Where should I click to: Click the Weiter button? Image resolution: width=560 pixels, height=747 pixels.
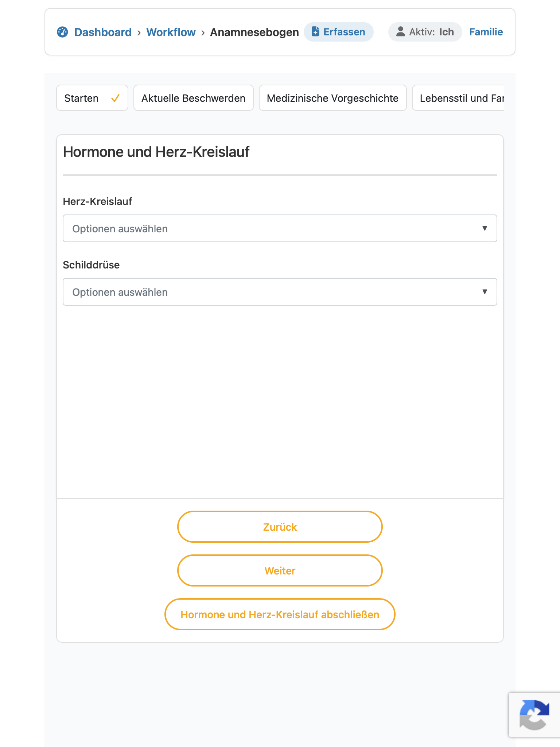(280, 570)
